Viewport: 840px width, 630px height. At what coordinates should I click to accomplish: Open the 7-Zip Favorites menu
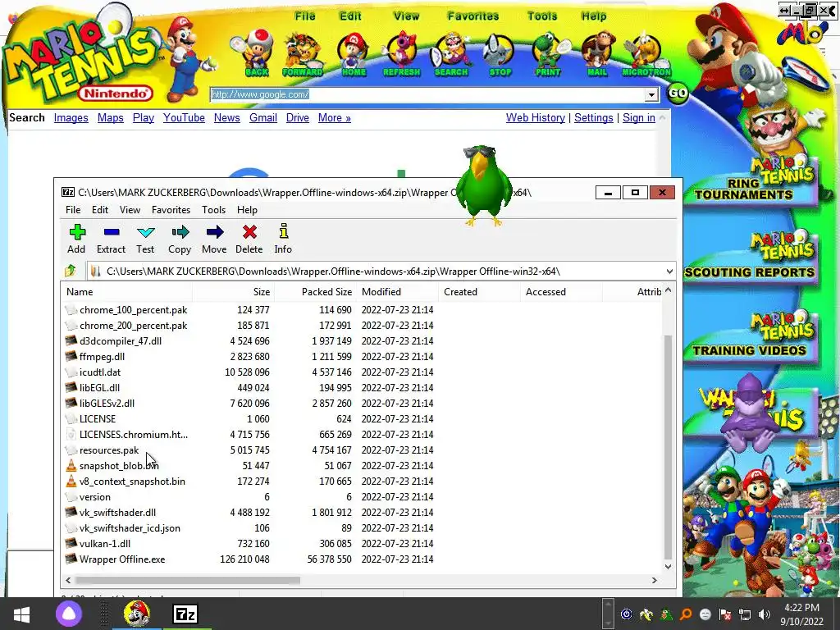tap(171, 210)
